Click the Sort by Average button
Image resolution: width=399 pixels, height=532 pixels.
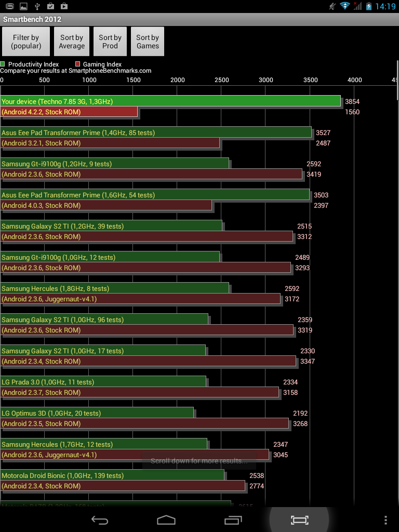[x=72, y=42]
